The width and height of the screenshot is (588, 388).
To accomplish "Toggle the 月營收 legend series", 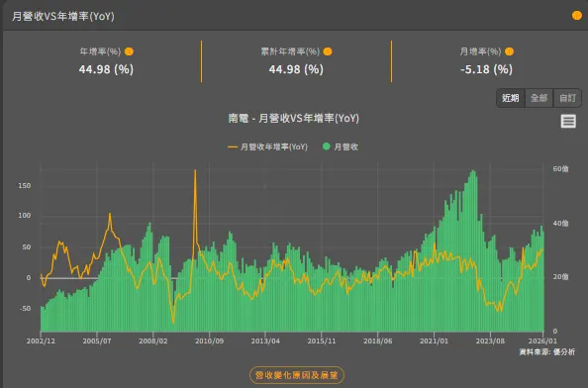I will tap(341, 146).
